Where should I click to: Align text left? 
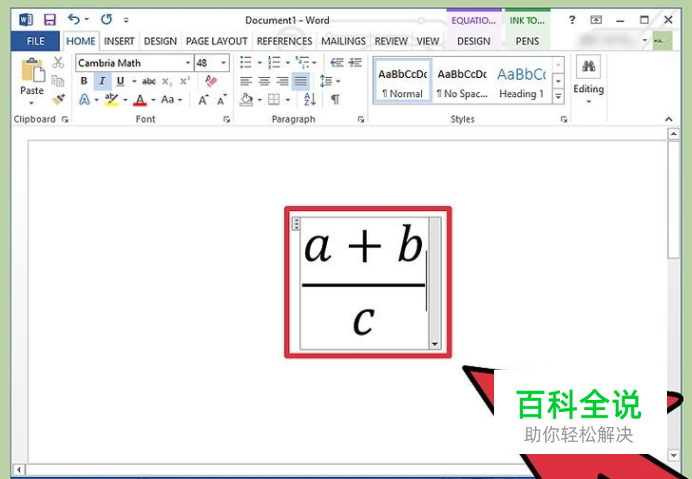tap(246, 81)
